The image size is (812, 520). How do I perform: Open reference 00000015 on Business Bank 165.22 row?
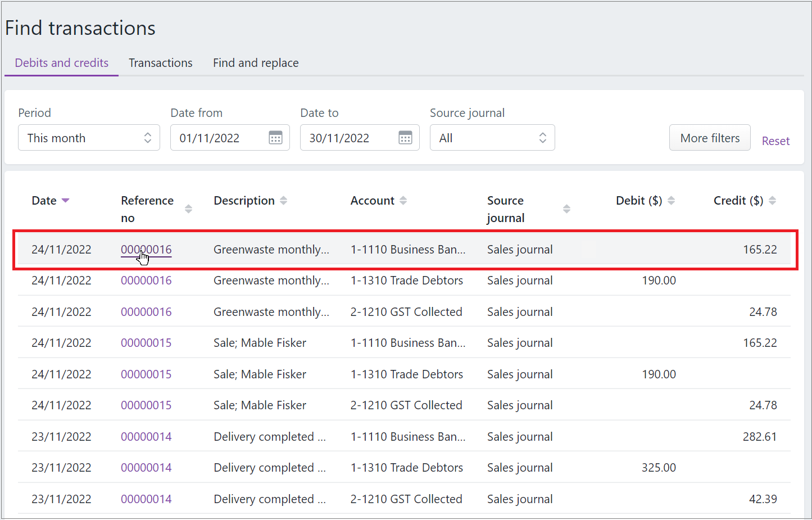coord(146,343)
